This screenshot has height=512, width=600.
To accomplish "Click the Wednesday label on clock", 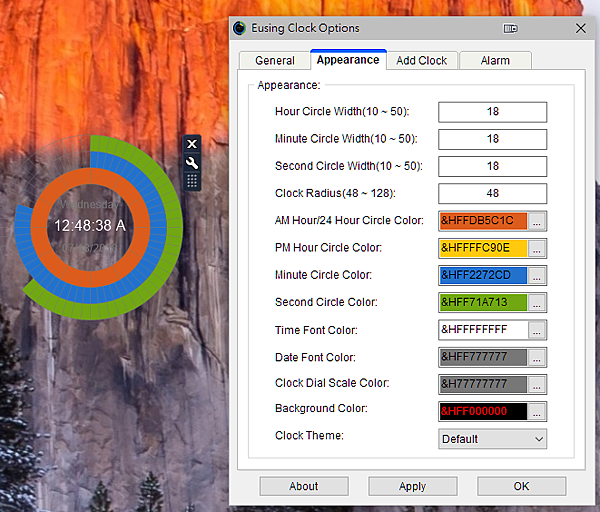I will click(90, 204).
